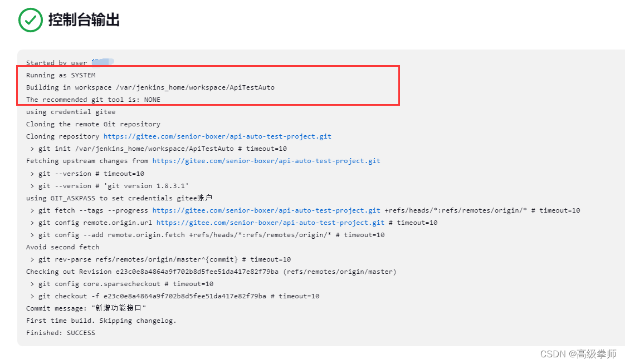The height and width of the screenshot is (364, 625).
Task: Click 'Cloning the remote Git repository' line
Action: (93, 124)
